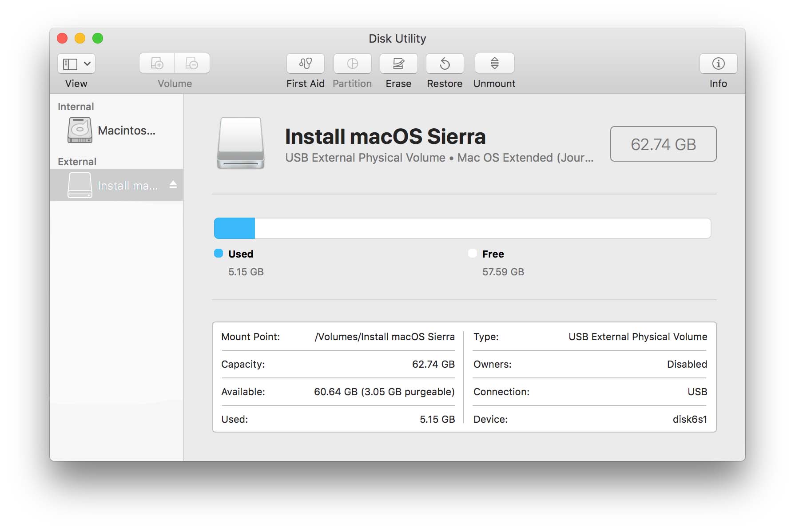Click the Internal sidebar header
The width and height of the screenshot is (795, 532).
point(76,107)
